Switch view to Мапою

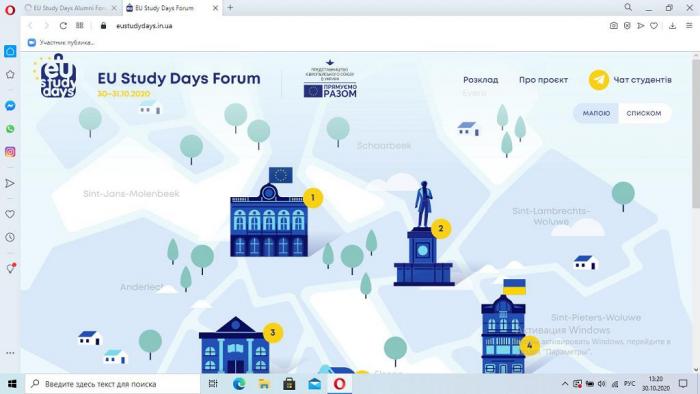click(x=596, y=113)
